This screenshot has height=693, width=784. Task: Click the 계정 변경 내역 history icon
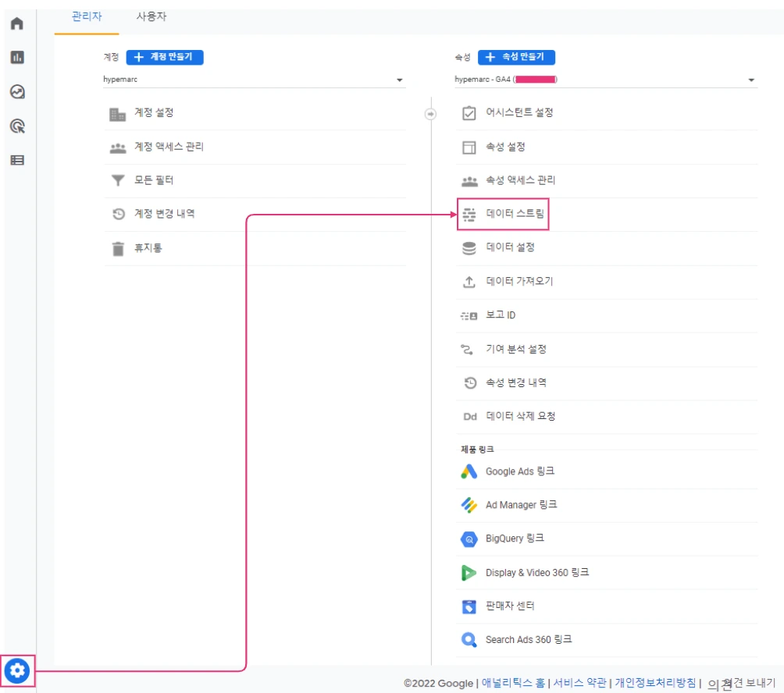tap(119, 214)
